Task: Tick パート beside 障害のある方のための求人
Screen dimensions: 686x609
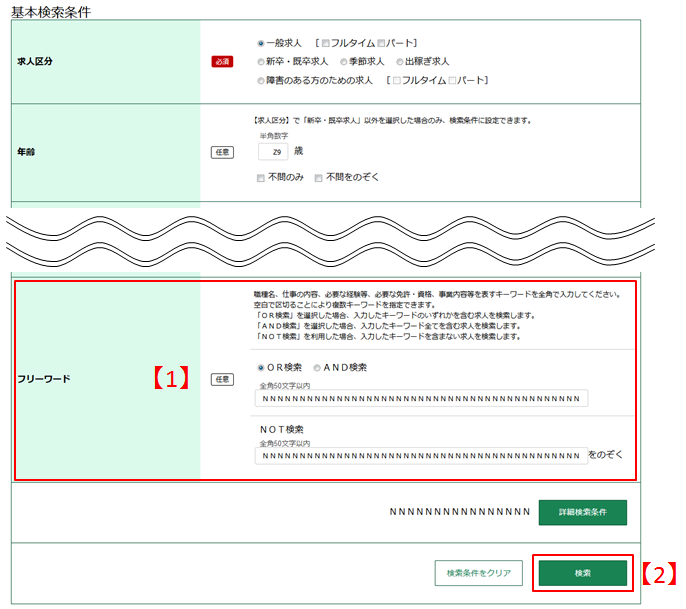Action: [453, 80]
